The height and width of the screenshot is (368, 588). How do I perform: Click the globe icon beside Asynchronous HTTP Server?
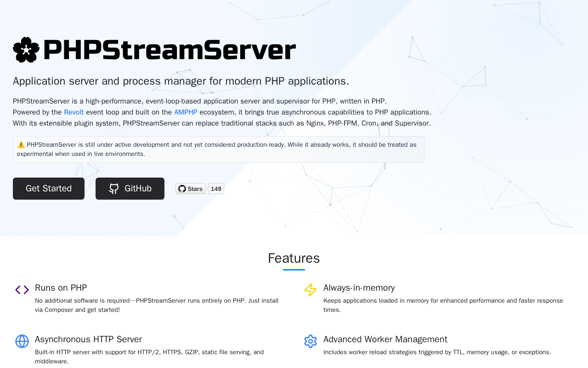pyautogui.click(x=22, y=341)
